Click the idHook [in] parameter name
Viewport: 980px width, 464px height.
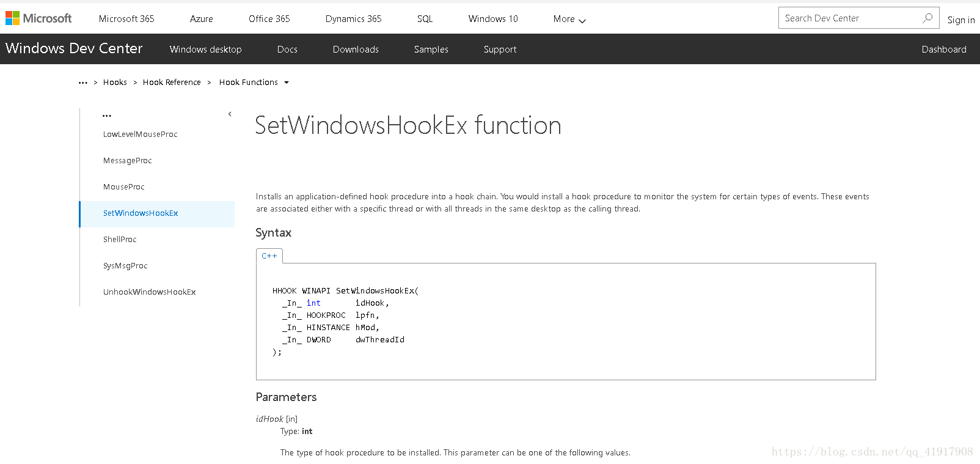tap(277, 419)
